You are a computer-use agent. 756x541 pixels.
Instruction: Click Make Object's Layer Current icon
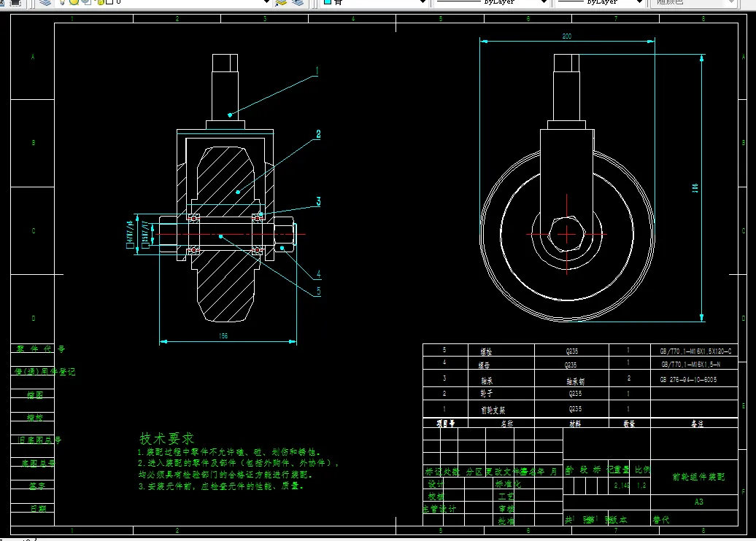coord(281,2)
